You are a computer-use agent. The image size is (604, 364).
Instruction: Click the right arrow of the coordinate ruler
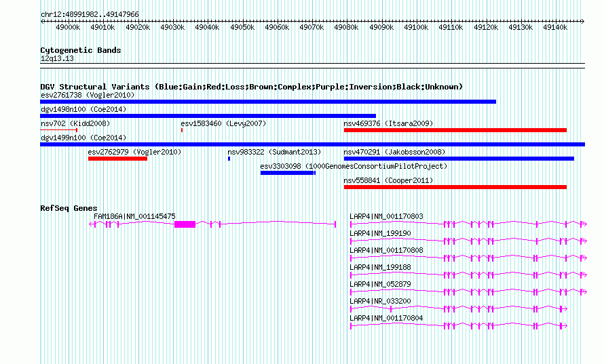tap(583, 21)
